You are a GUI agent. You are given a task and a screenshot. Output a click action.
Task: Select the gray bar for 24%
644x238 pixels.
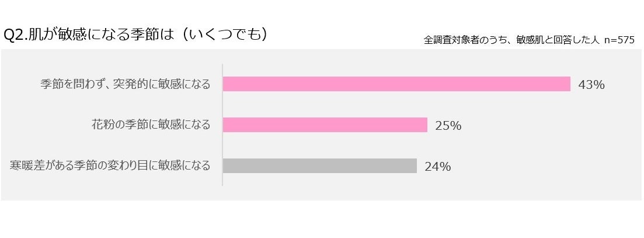pyautogui.click(x=319, y=165)
